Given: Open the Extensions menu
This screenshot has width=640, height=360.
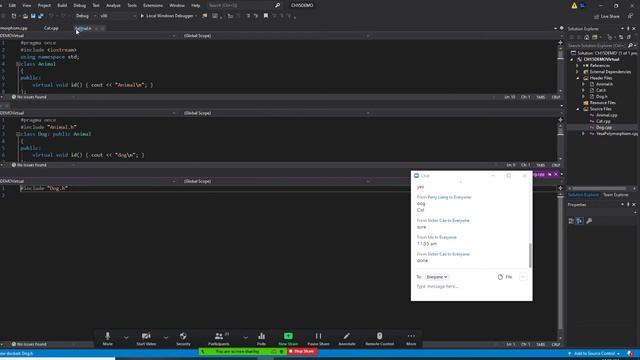Looking at the screenshot, I should click(x=153, y=5).
